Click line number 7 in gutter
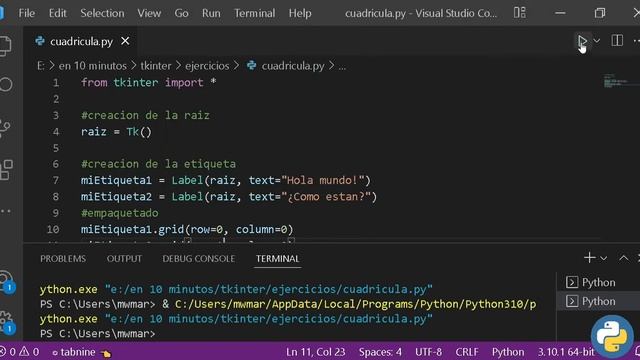Screen dimensions: 640x360 (x=56, y=180)
